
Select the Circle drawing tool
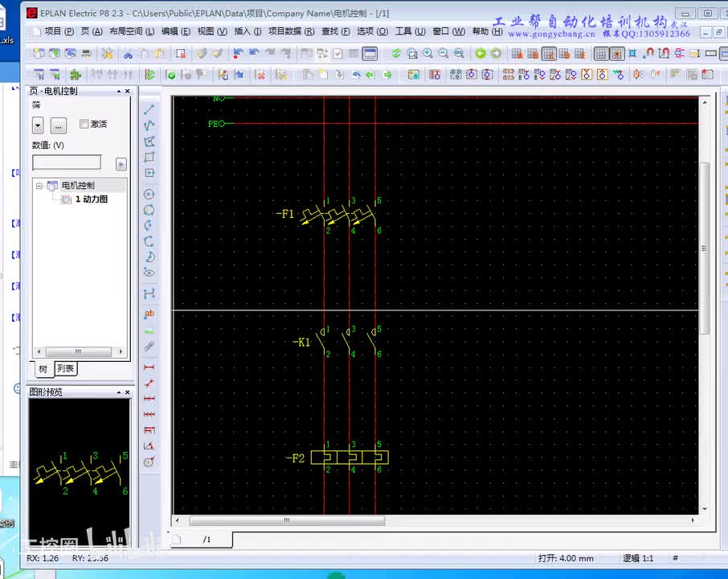[x=149, y=195]
